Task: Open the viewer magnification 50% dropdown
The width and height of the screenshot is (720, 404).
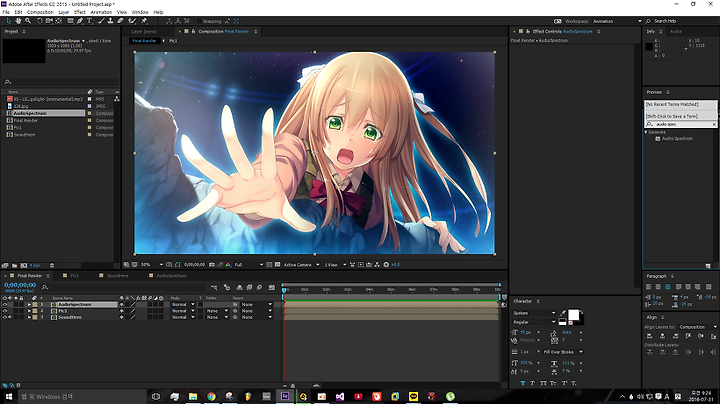Action: click(152, 264)
